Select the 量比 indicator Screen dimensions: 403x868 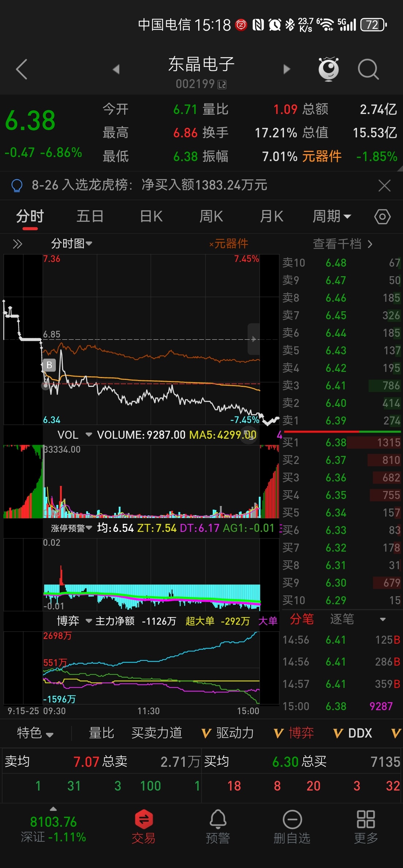tap(101, 733)
